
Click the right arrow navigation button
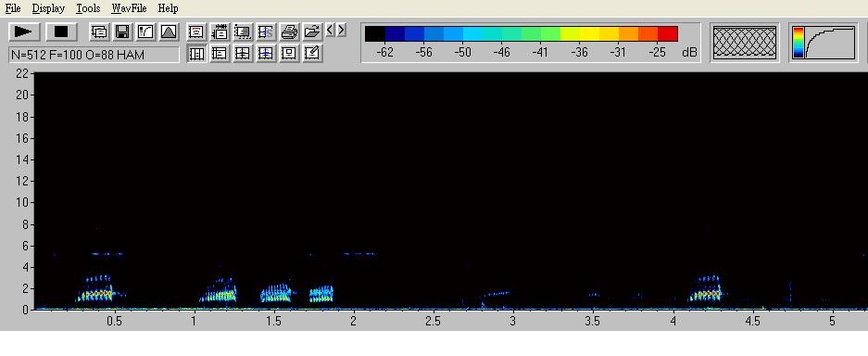tap(342, 30)
